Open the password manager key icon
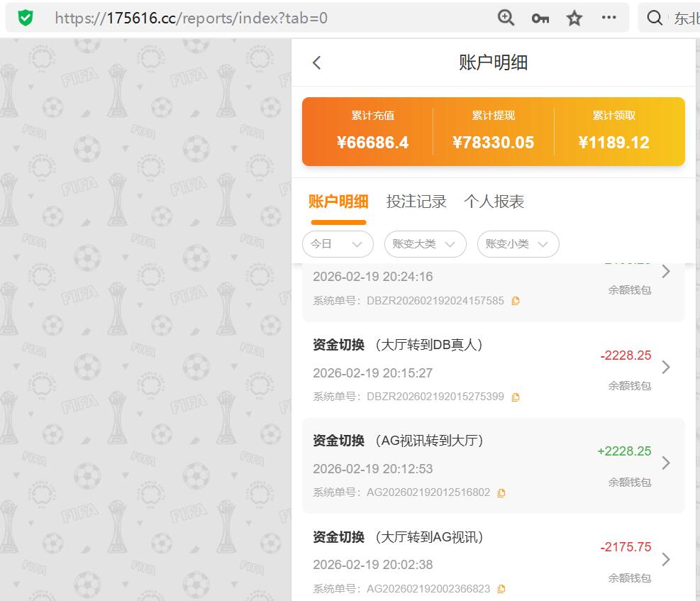Screen dimensions: 700x601 pyautogui.click(x=540, y=17)
